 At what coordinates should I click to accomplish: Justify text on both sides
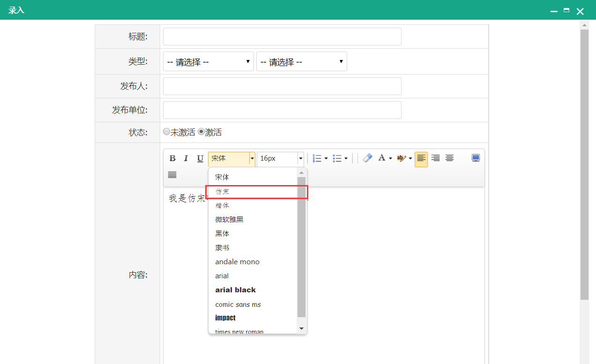tap(172, 175)
